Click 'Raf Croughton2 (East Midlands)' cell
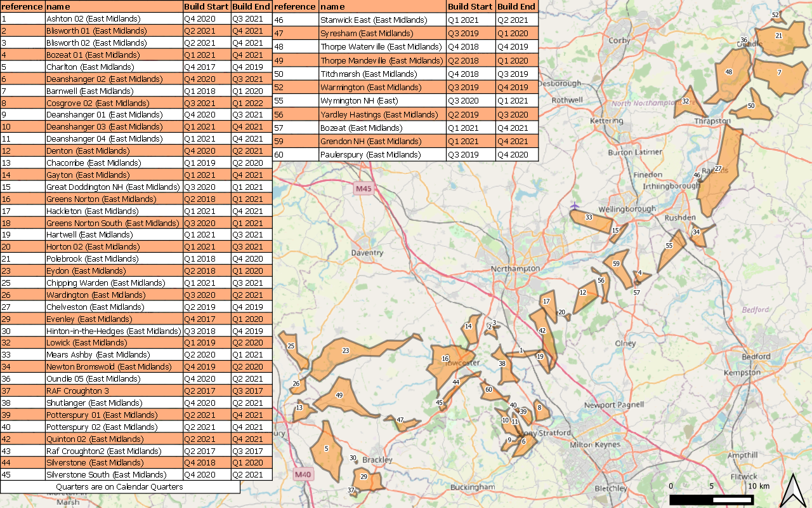 coord(114,451)
